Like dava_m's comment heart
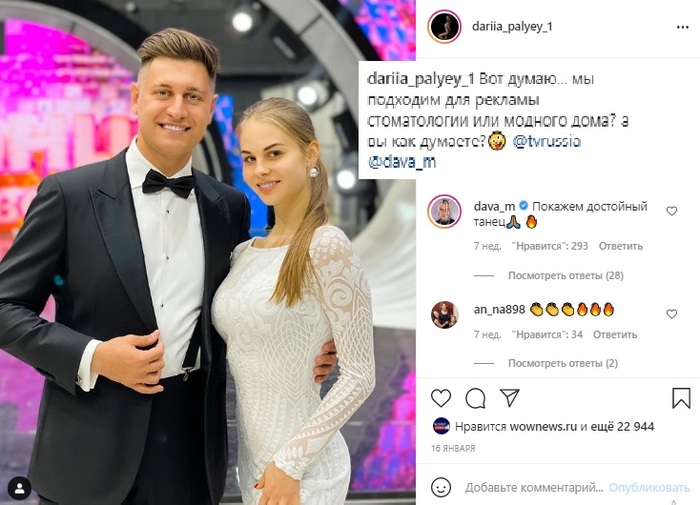700x505 pixels. 671,211
